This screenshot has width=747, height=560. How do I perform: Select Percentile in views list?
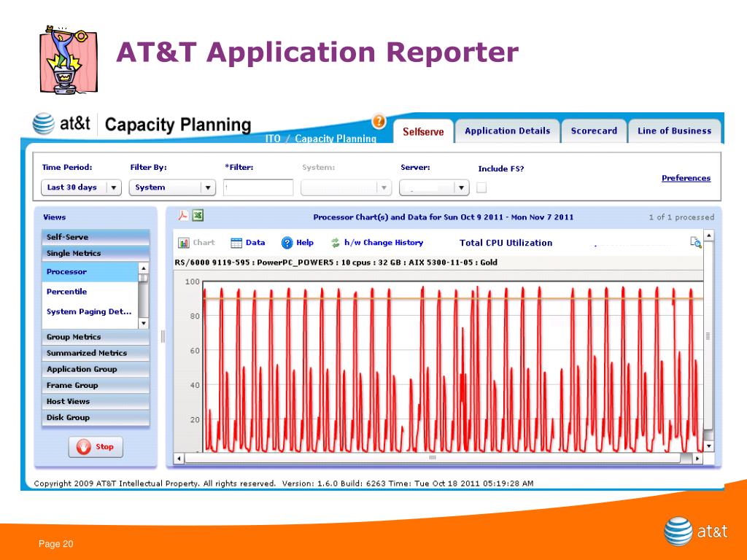pyautogui.click(x=90, y=292)
